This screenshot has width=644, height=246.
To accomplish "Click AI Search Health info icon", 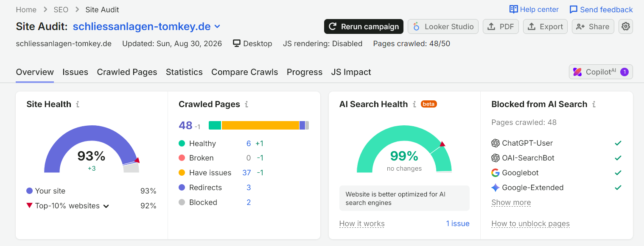I will [414, 104].
